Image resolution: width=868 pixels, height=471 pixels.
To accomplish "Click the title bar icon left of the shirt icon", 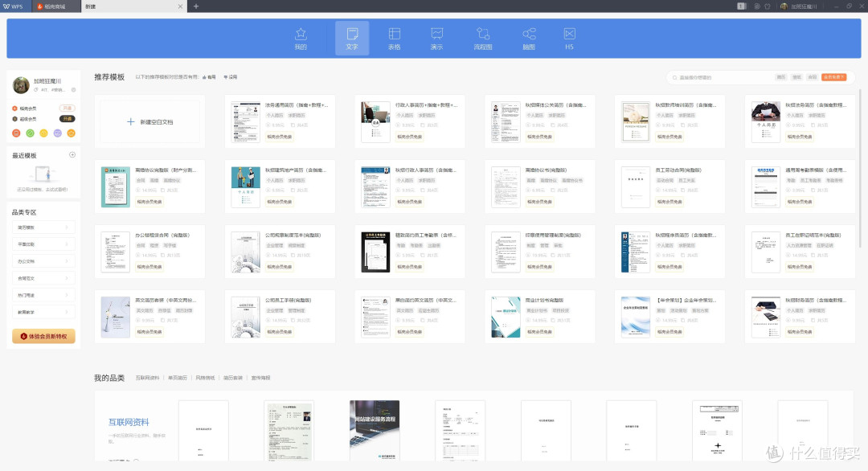I will [757, 6].
